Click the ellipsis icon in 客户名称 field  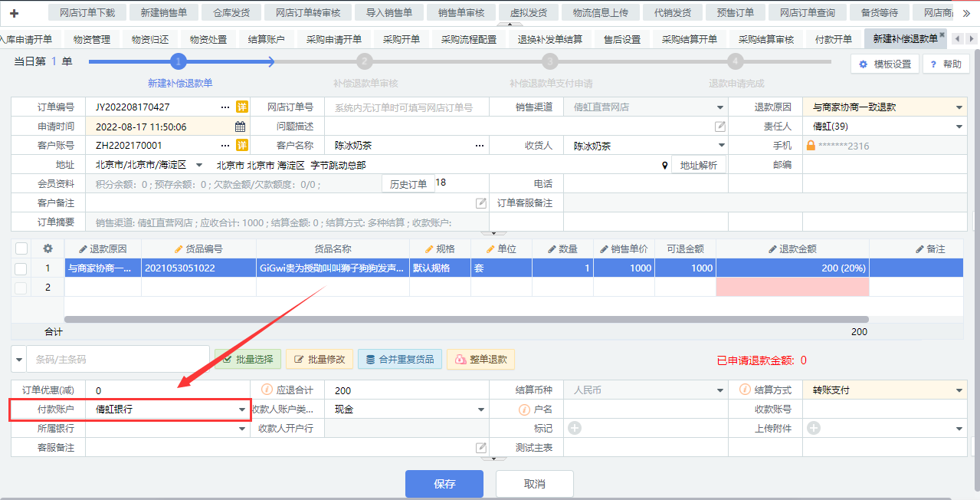[480, 146]
